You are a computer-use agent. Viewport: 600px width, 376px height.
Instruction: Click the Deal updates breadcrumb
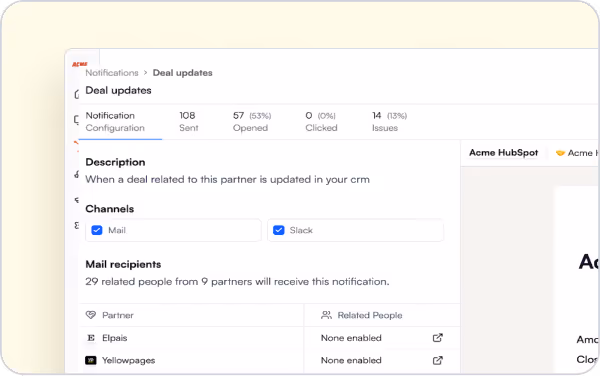tap(183, 73)
